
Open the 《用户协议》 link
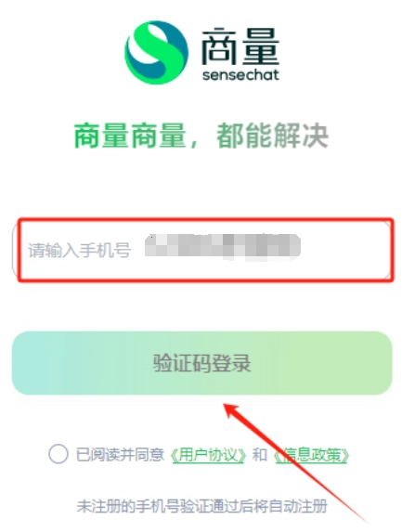[208, 455]
